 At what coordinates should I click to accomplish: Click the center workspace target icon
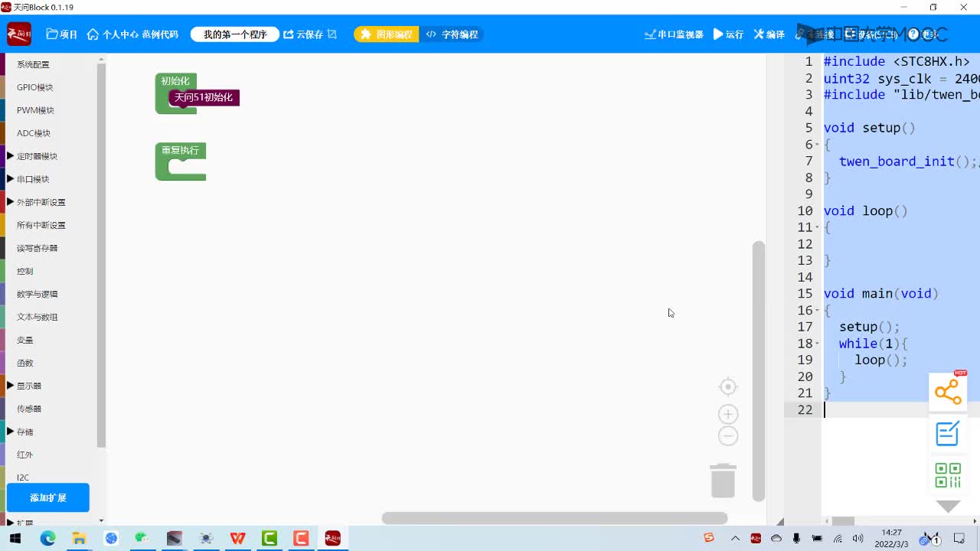click(728, 387)
